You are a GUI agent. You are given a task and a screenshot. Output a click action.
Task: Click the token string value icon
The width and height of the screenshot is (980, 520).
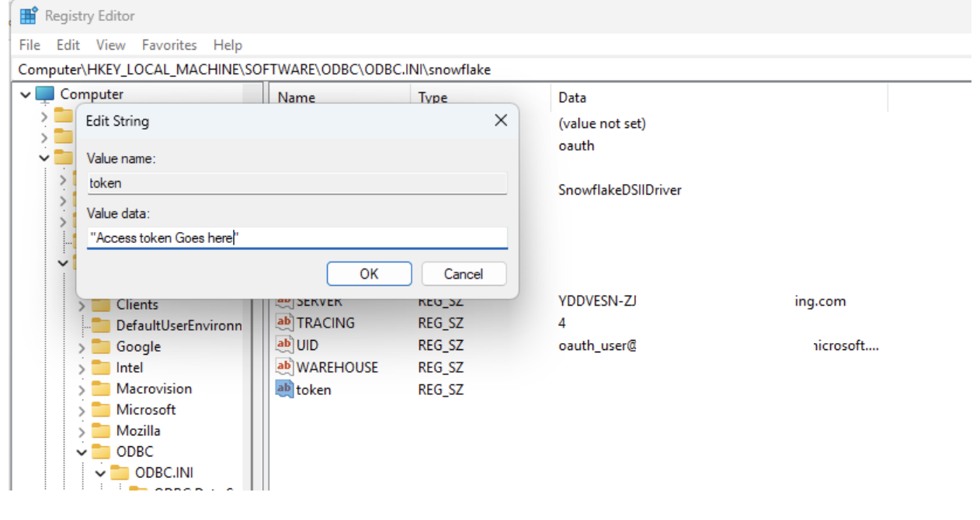point(285,390)
